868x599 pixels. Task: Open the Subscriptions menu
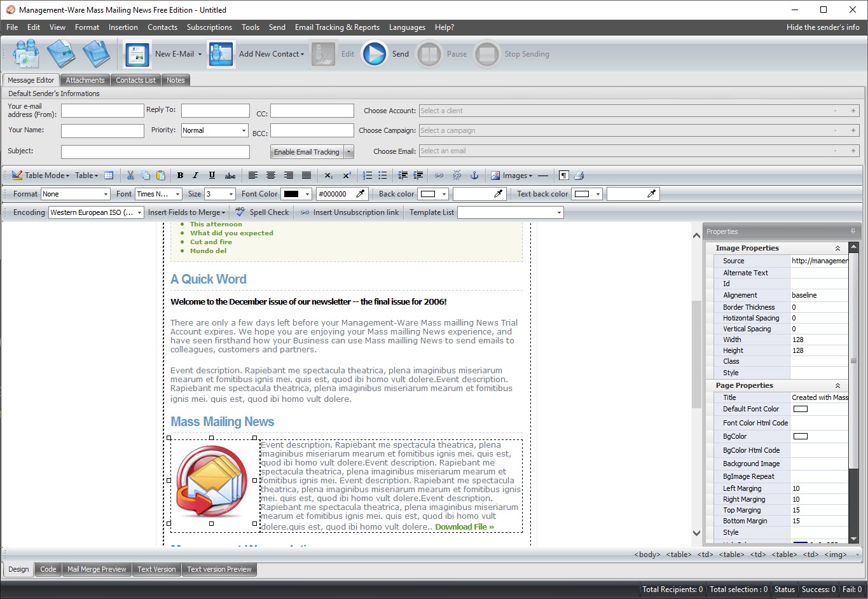(x=209, y=27)
